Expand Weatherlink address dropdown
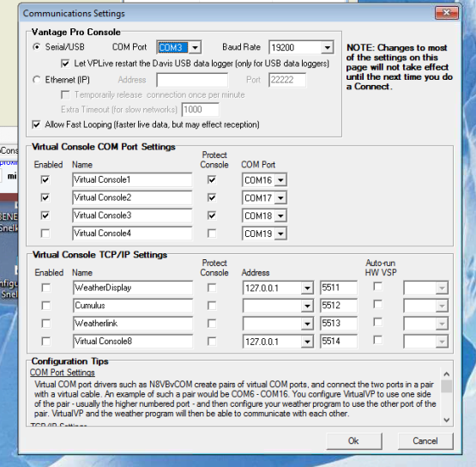 tap(307, 324)
